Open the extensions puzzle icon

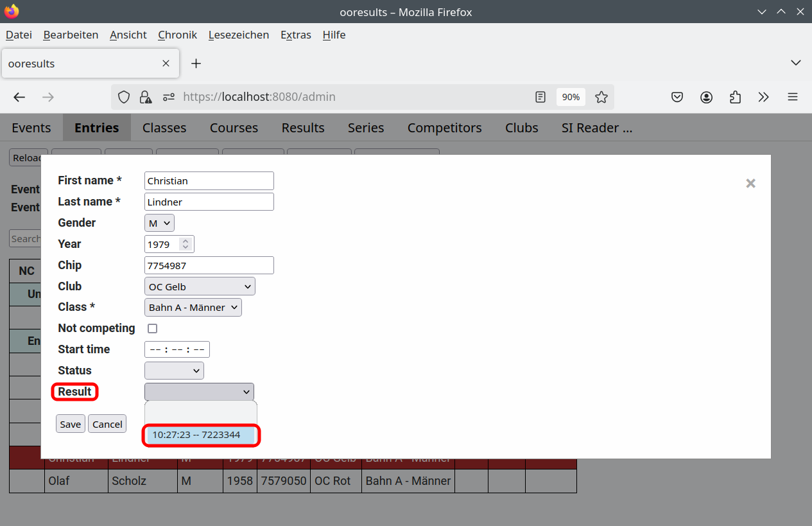tap(735, 97)
